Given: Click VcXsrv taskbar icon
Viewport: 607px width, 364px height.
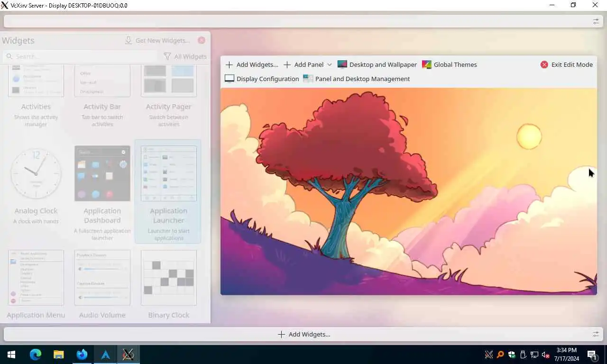Looking at the screenshot, I should click(129, 355).
